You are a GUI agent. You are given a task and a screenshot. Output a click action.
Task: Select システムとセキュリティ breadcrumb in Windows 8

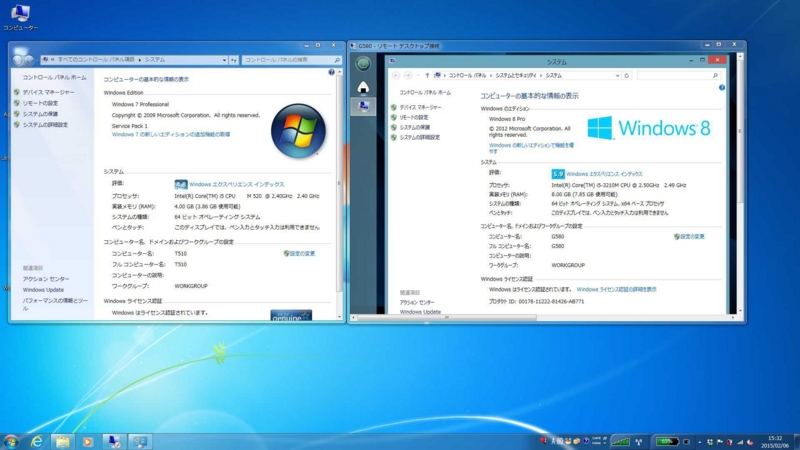pyautogui.click(x=516, y=76)
